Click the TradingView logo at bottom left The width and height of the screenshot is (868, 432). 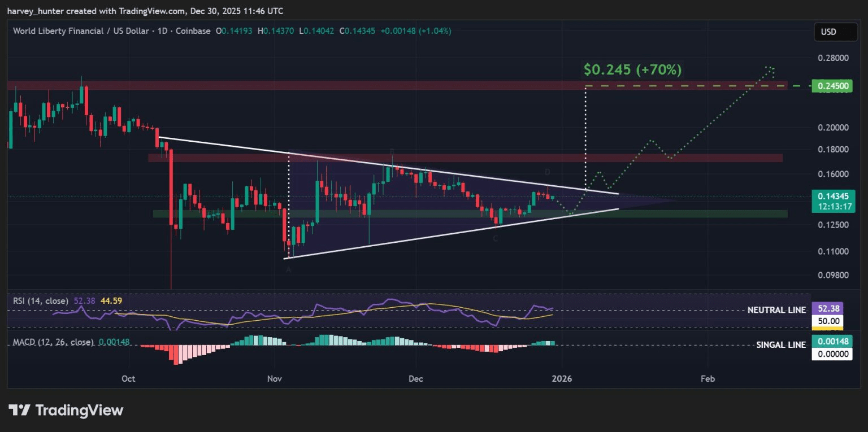coord(66,411)
